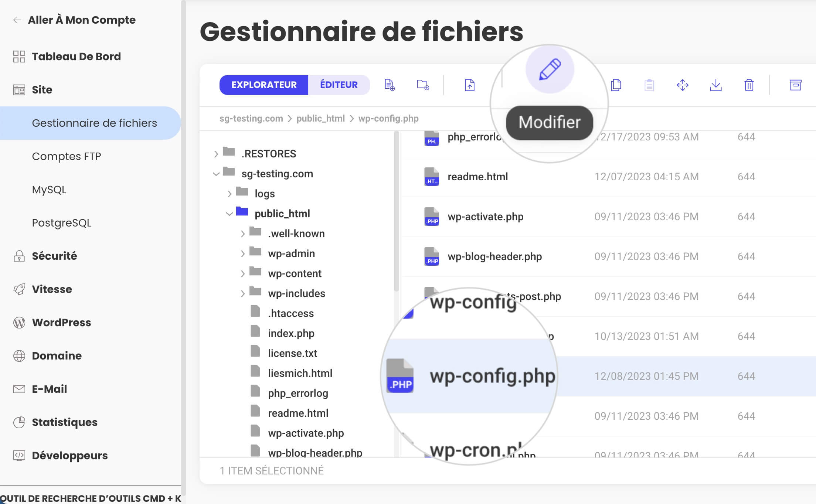The width and height of the screenshot is (816, 504).
Task: Open Comptes FTP menu item
Action: pos(67,156)
